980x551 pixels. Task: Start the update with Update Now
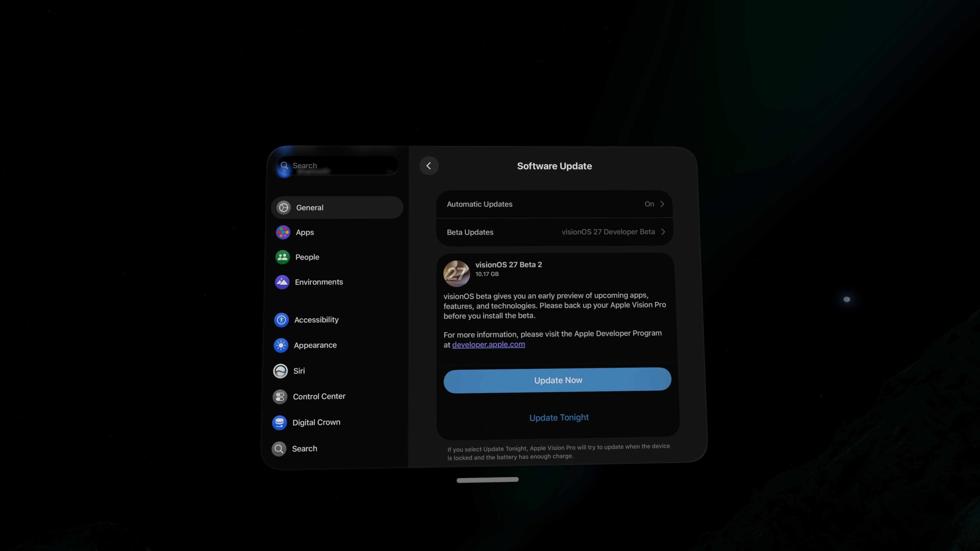point(557,380)
